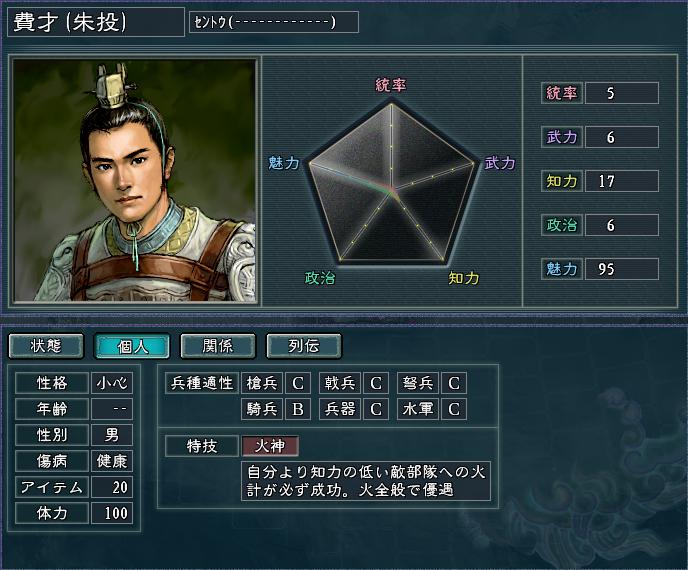Select the 火神 special skill badge
The height and width of the screenshot is (570, 688).
tap(270, 446)
